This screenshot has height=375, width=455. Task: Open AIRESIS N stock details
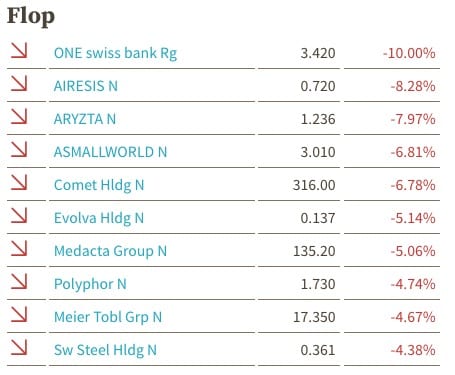tap(86, 86)
